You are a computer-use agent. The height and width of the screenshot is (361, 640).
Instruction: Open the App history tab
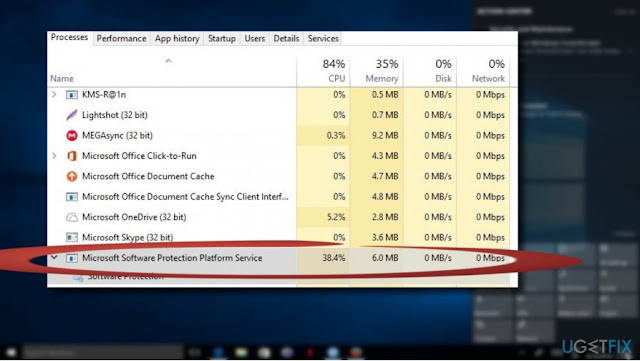coord(177,39)
